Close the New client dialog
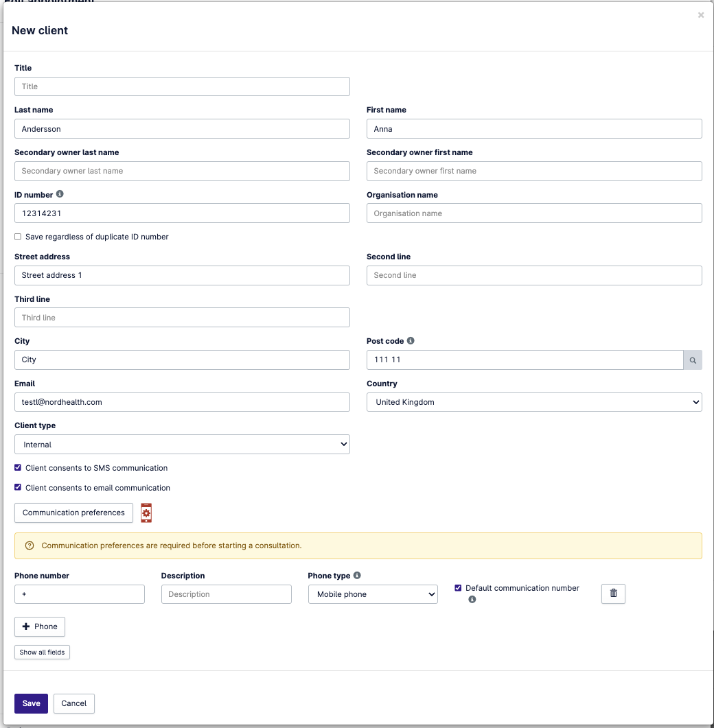This screenshot has width=714, height=728. [x=700, y=15]
